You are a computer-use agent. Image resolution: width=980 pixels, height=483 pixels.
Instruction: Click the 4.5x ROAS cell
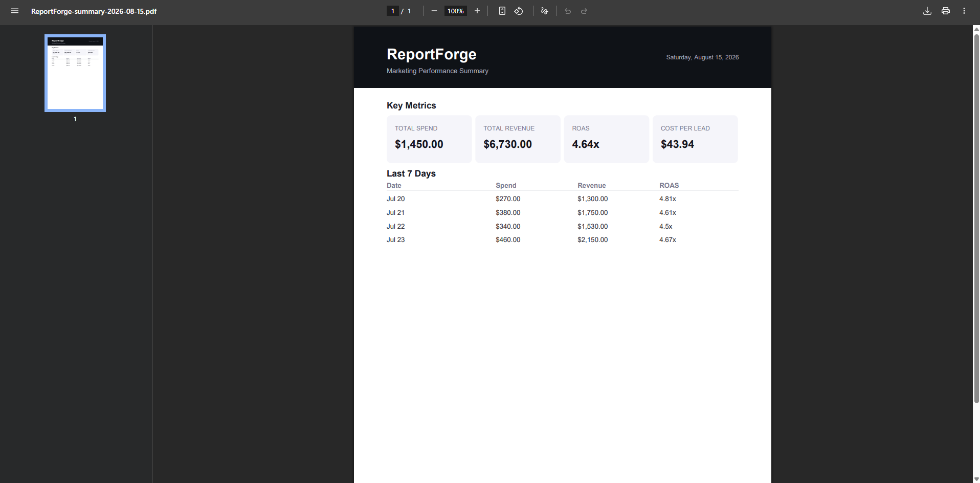click(x=665, y=227)
